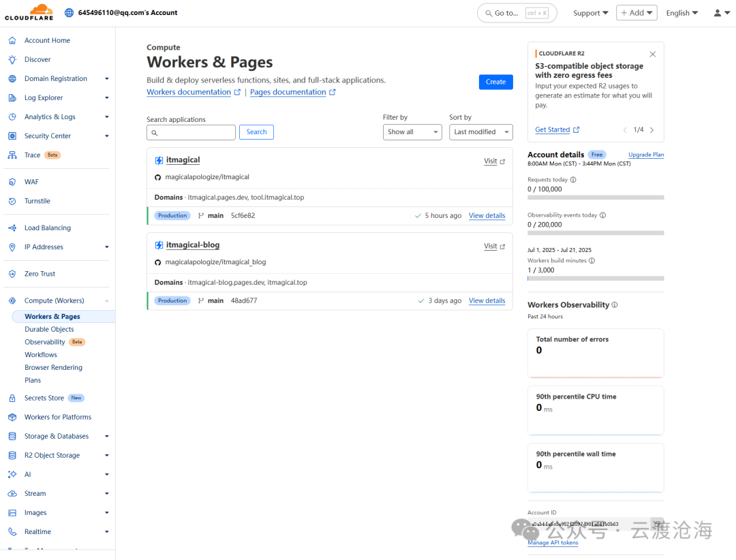The width and height of the screenshot is (736, 560).
Task: Select the Account Home icon in the sidebar
Action: (x=12, y=40)
